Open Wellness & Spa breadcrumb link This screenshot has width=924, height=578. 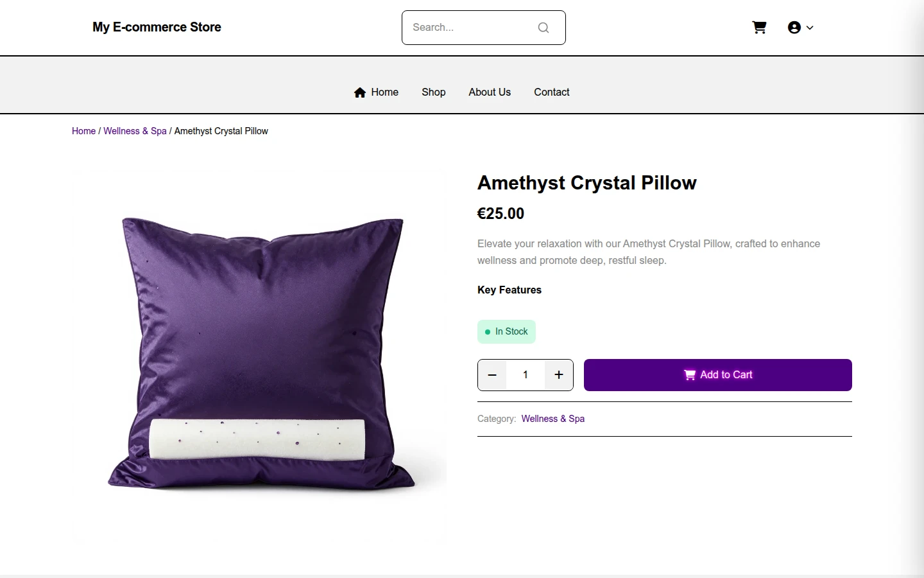click(x=135, y=131)
